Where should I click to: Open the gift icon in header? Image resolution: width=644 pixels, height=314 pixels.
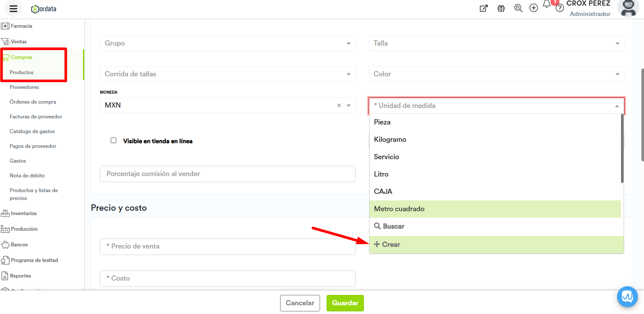coord(501,8)
